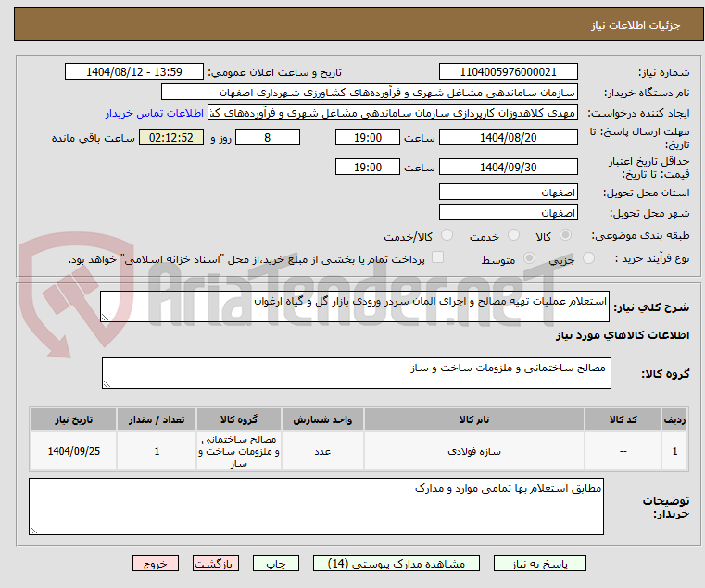The height and width of the screenshot is (588, 705).
Task: Click the بازگشت back button
Action: pyautogui.click(x=215, y=563)
